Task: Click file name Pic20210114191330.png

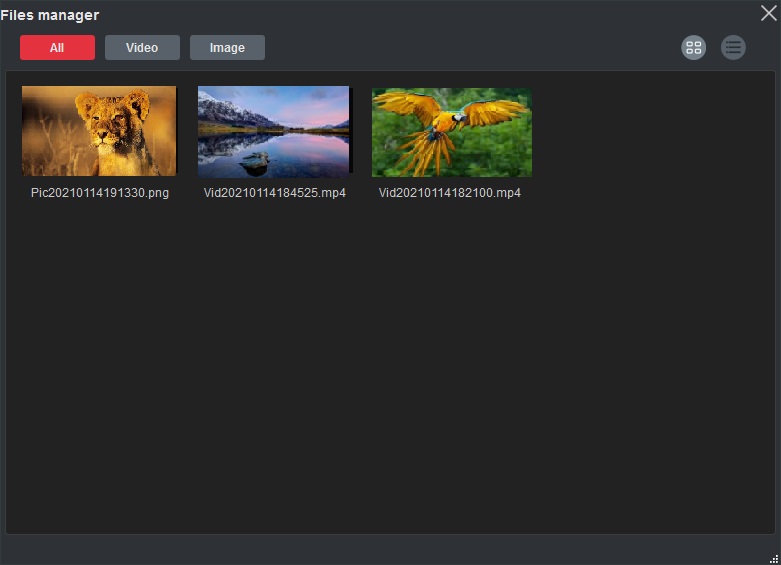Action: click(x=100, y=193)
